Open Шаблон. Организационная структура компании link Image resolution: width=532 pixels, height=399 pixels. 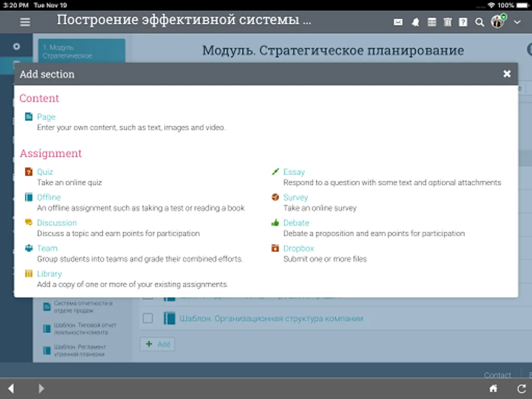[x=271, y=318]
